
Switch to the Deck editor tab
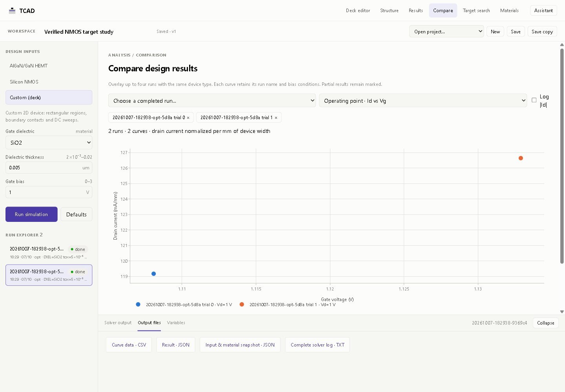pyautogui.click(x=358, y=11)
